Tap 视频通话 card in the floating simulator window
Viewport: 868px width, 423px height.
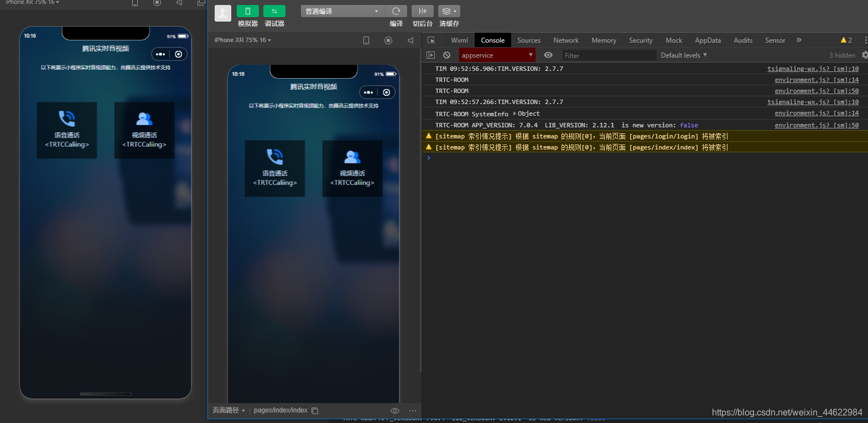point(144,130)
